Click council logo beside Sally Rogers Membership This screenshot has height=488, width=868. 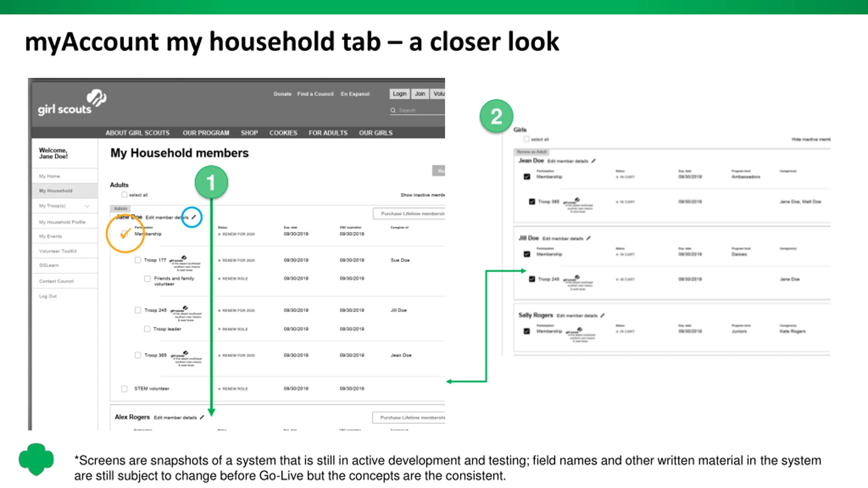pos(581,335)
